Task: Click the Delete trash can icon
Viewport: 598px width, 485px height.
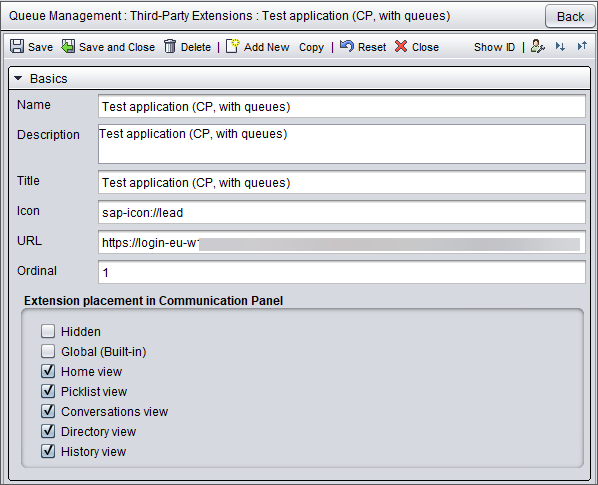Action: click(x=170, y=46)
